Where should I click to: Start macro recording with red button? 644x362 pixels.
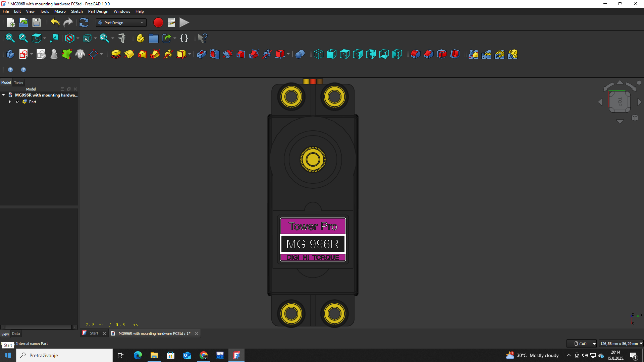coord(158,22)
